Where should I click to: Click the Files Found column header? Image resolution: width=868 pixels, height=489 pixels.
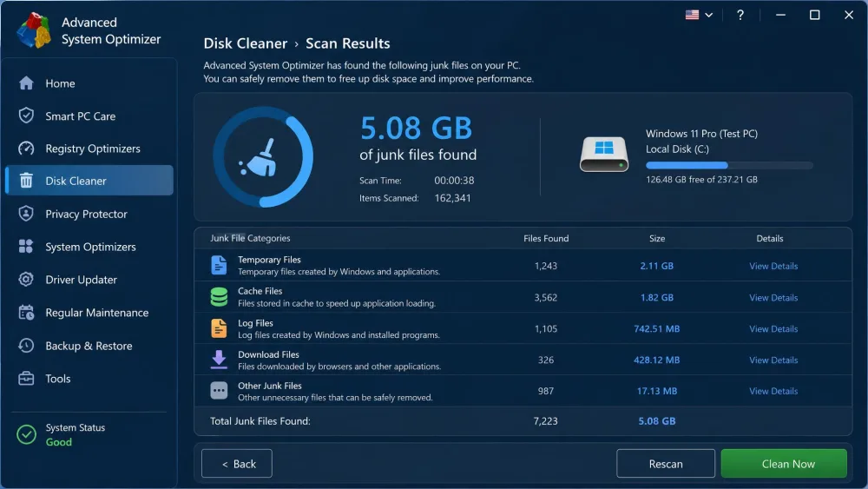pyautogui.click(x=546, y=238)
